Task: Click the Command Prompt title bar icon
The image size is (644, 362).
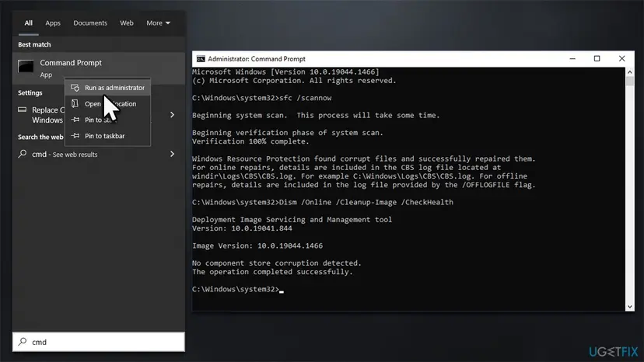Action: click(201, 59)
